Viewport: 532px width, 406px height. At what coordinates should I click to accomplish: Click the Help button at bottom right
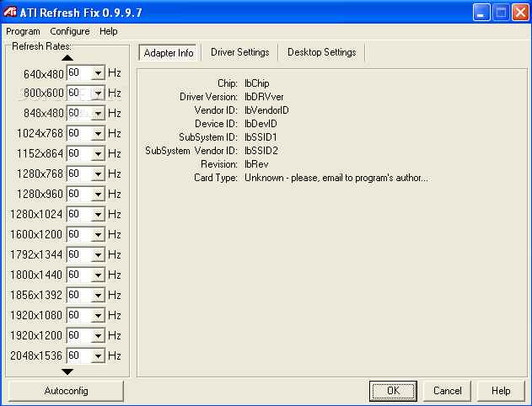point(501,391)
